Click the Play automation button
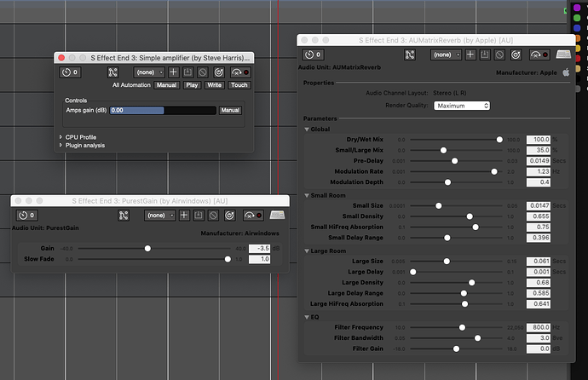 click(x=192, y=85)
